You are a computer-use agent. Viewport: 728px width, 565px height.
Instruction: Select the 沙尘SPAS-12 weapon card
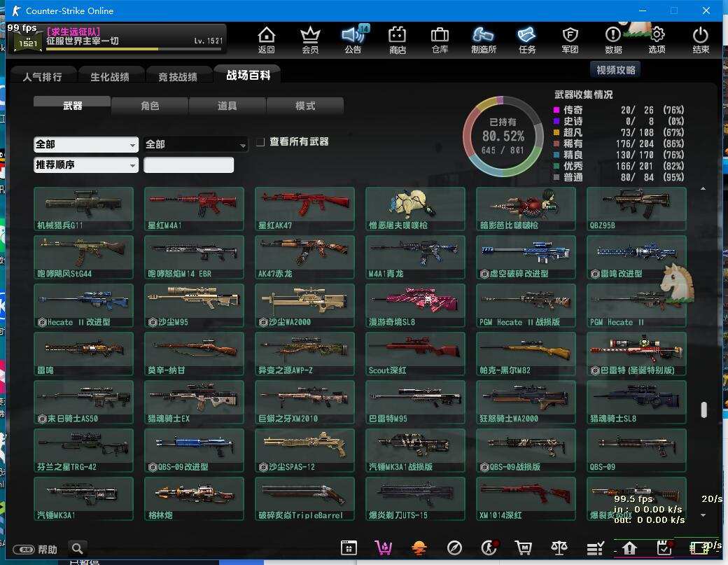click(x=304, y=450)
